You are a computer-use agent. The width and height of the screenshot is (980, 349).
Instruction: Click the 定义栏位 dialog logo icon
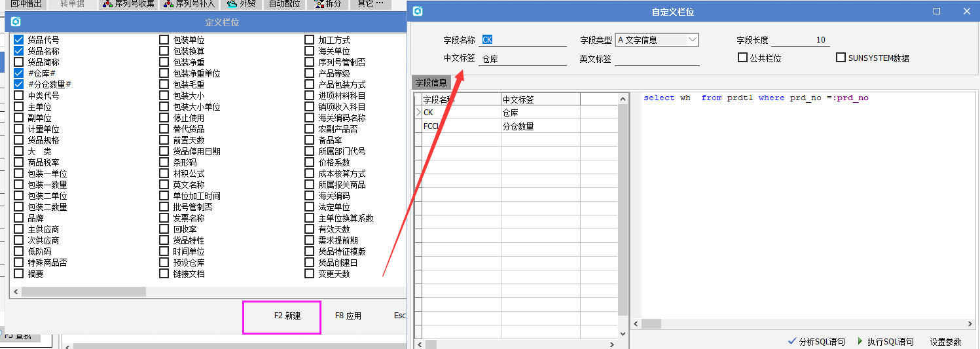coord(16,22)
